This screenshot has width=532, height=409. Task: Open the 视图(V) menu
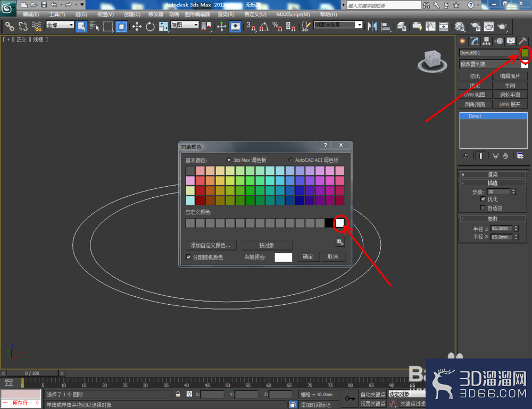click(x=105, y=14)
